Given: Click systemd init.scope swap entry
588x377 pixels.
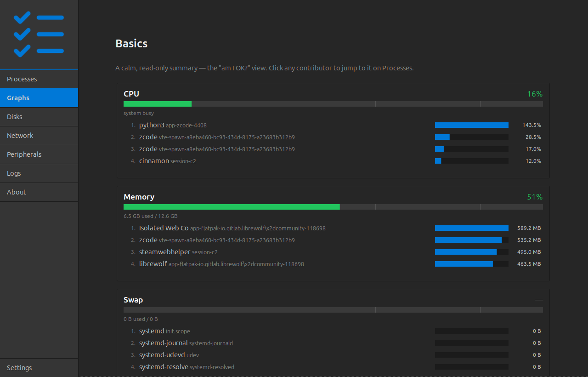Looking at the screenshot, I should (333, 331).
